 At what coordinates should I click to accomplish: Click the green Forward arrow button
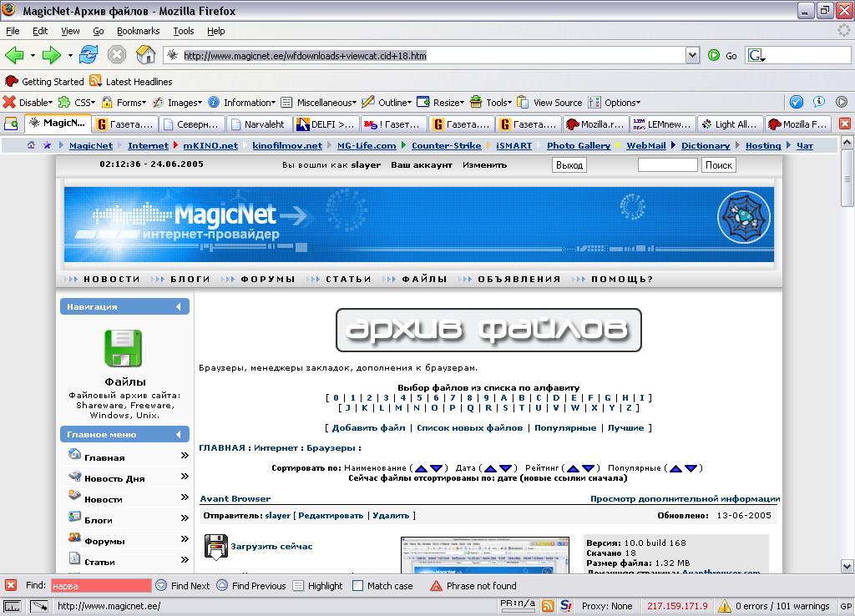pyautogui.click(x=51, y=55)
